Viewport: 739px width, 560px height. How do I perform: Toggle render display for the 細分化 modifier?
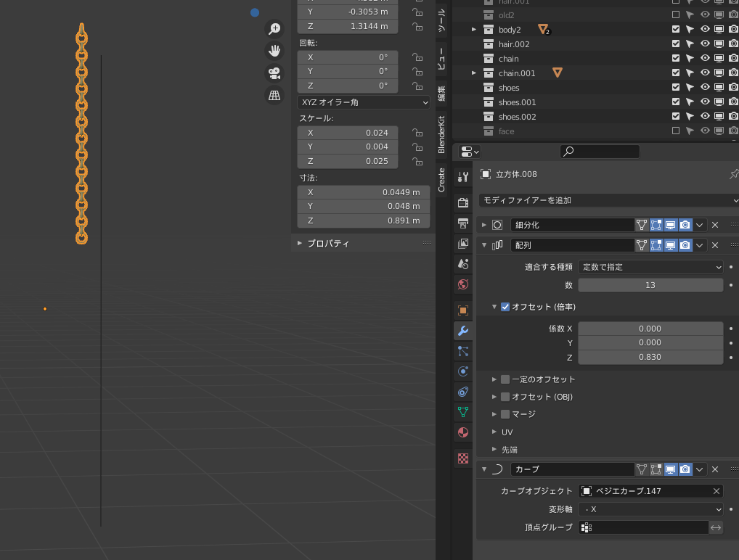coord(685,225)
